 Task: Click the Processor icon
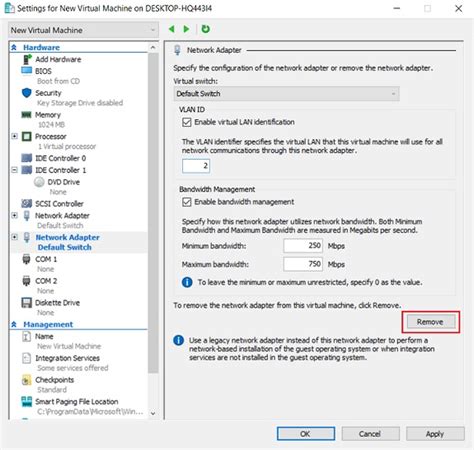[27, 136]
